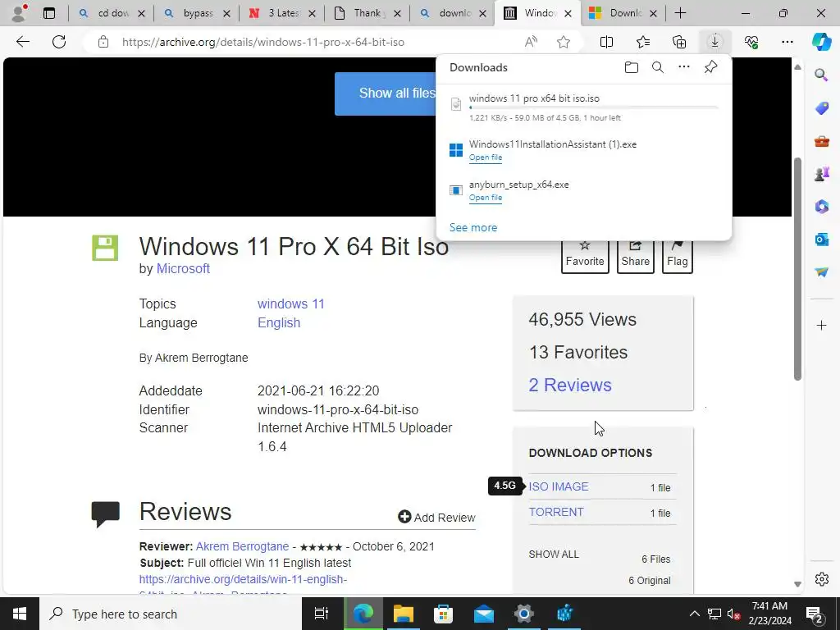Open sidebar Outlook icon
This screenshot has height=630, width=840.
[x=821, y=240]
